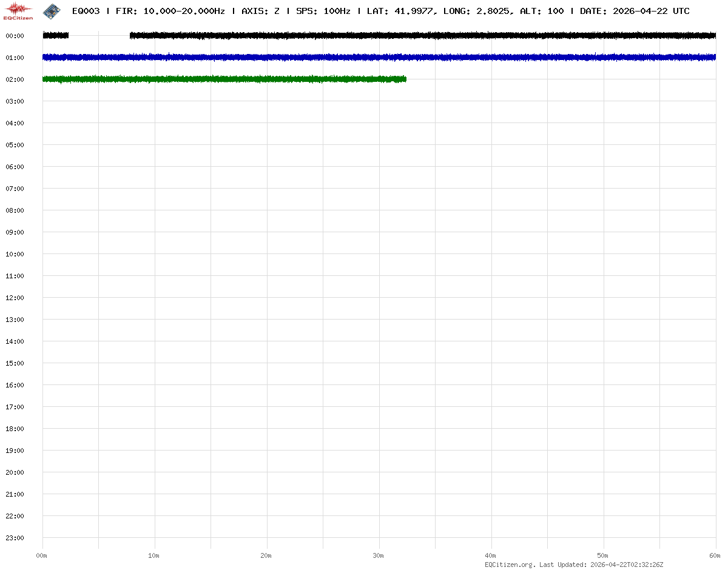
Task: Click the 23:00 hour row label
Action: click(x=15, y=538)
